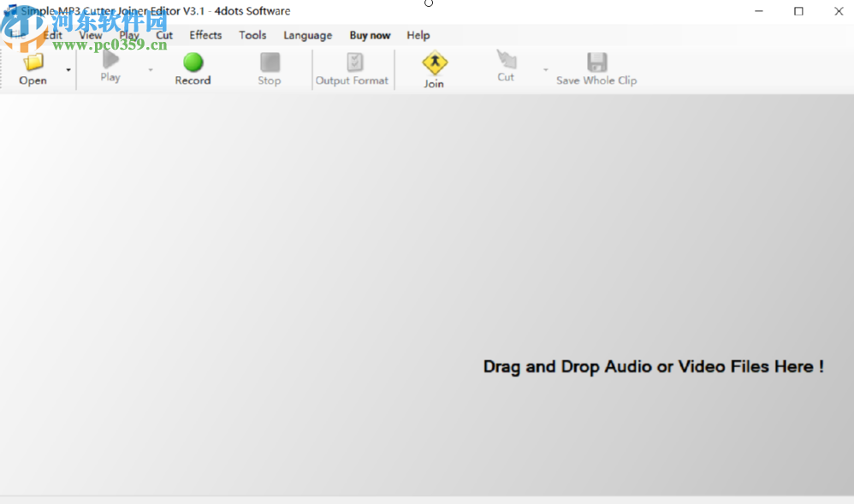Click the Drag and Drop files area text
This screenshot has height=504, width=854.
(653, 367)
